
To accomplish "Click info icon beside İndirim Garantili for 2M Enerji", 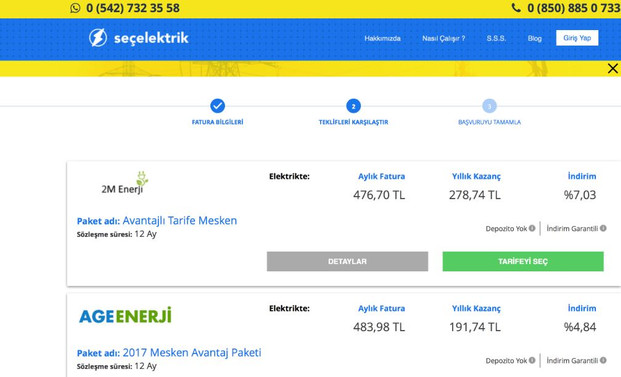I will 603,228.
